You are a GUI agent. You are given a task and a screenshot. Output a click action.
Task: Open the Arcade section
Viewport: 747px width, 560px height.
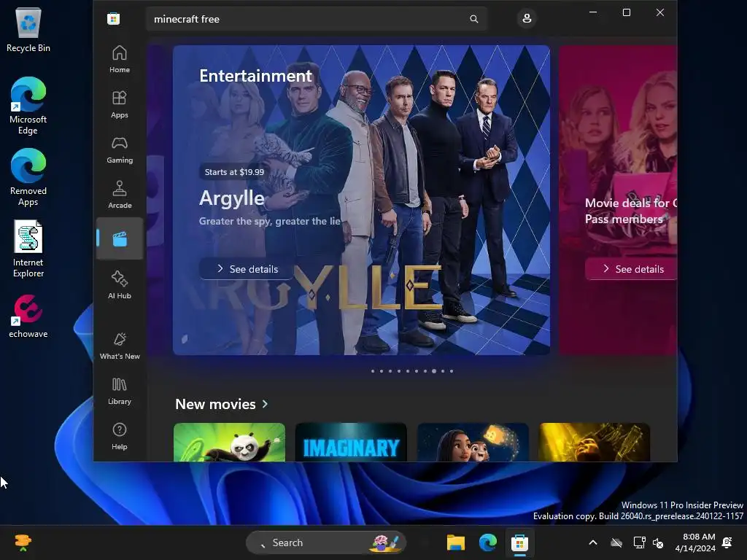[x=119, y=195]
